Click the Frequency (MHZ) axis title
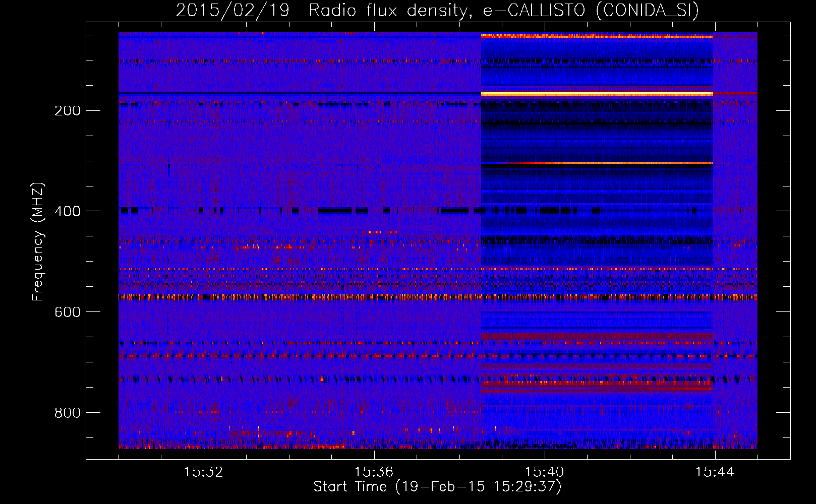The height and width of the screenshot is (504, 816). 38,241
